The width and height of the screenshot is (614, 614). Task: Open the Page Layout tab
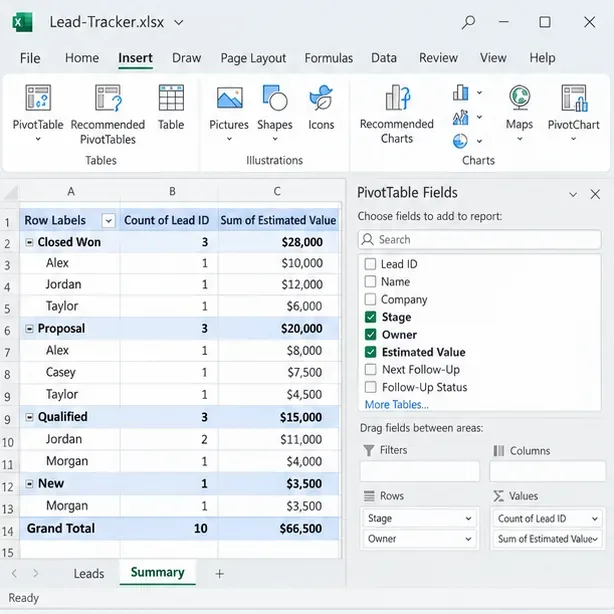(253, 58)
